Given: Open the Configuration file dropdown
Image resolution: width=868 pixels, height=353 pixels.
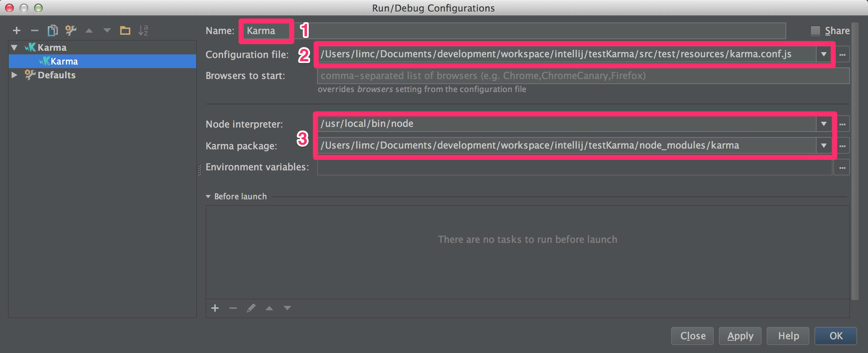Looking at the screenshot, I should [x=824, y=54].
